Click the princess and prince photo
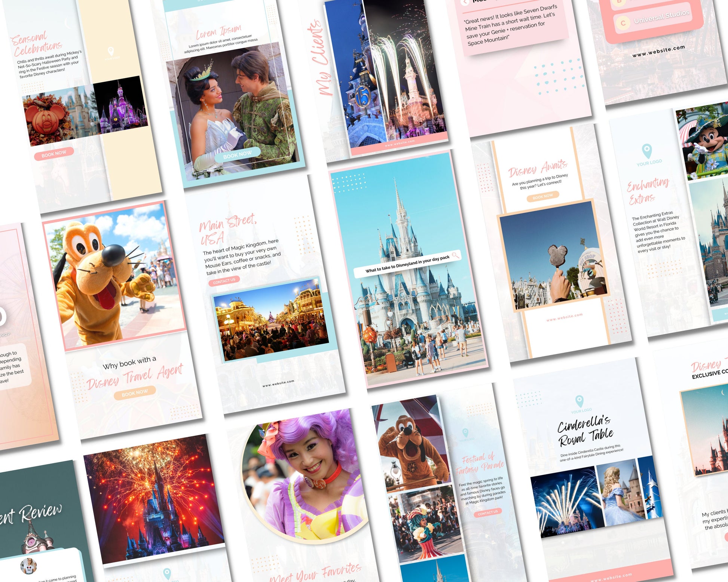The image size is (728, 582). pyautogui.click(x=233, y=111)
